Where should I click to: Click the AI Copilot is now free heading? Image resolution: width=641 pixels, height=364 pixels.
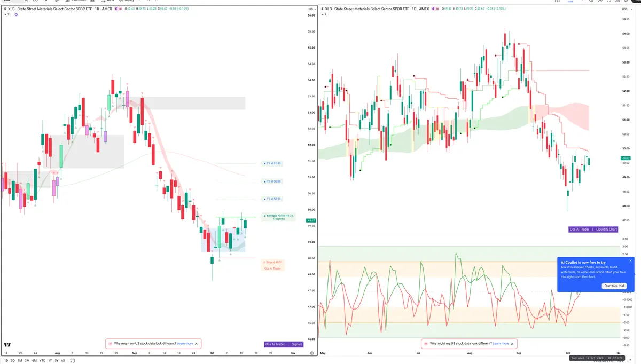[x=583, y=263]
